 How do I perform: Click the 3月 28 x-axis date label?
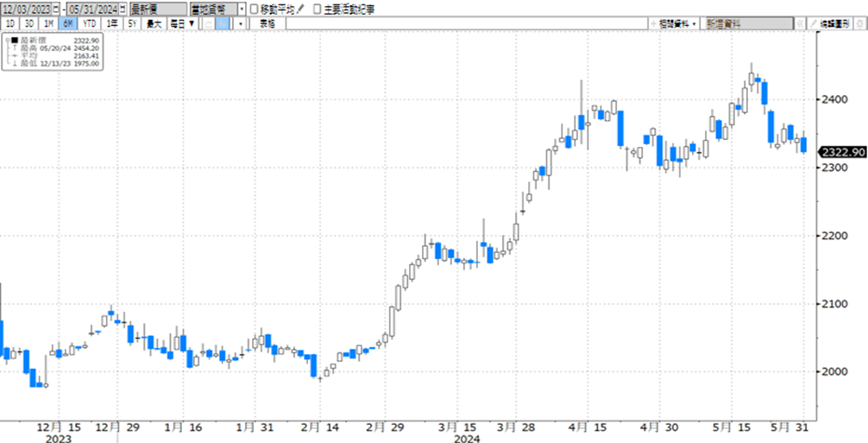tap(516, 427)
